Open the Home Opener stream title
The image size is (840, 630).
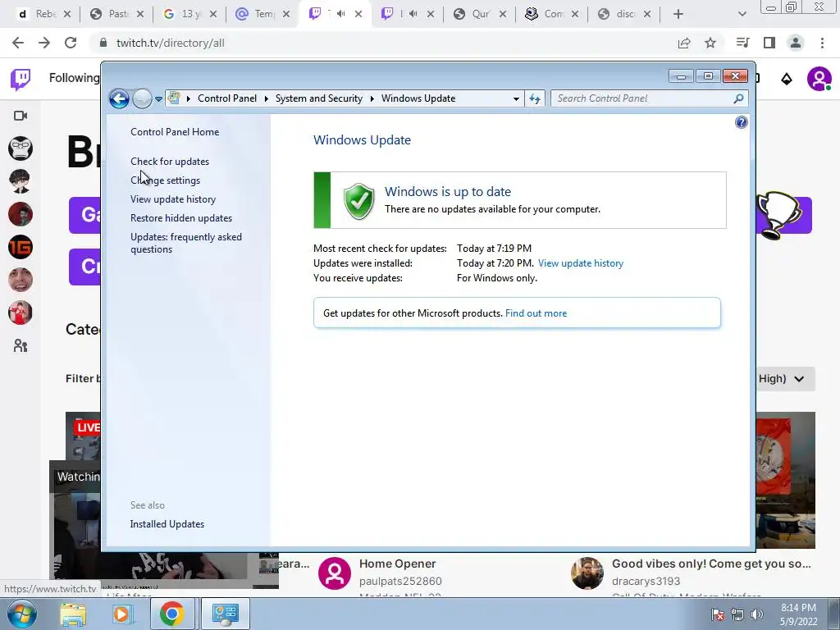pyautogui.click(x=398, y=564)
